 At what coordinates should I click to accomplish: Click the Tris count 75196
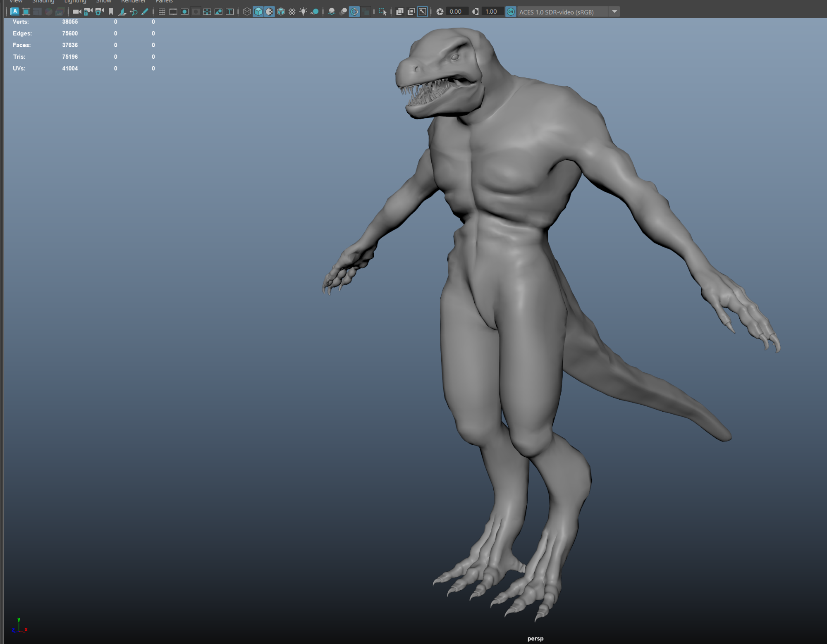[70, 57]
